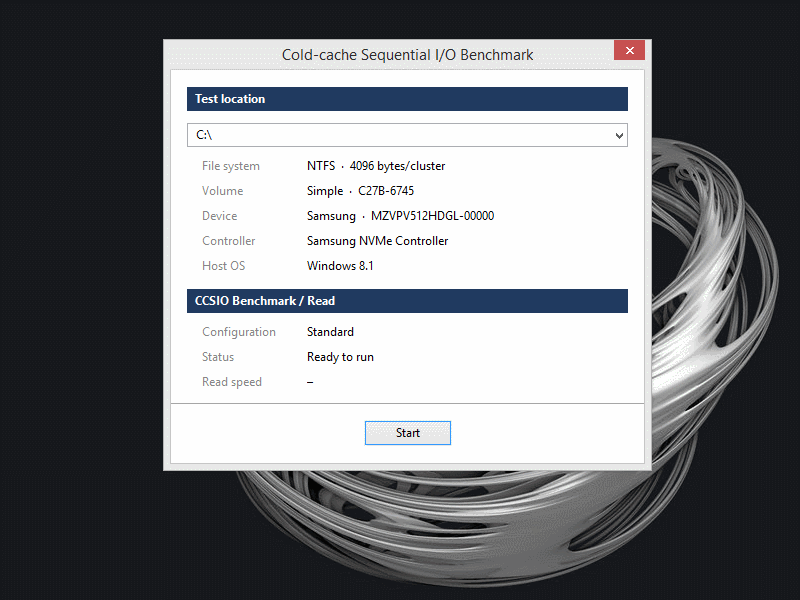Click the Ready to run status text
This screenshot has width=800, height=600.
340,357
